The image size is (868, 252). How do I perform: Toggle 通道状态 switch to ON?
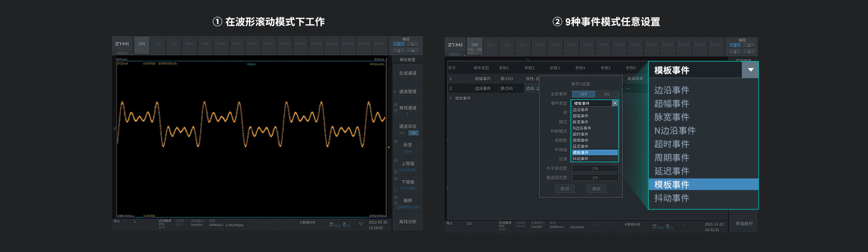coord(413,133)
